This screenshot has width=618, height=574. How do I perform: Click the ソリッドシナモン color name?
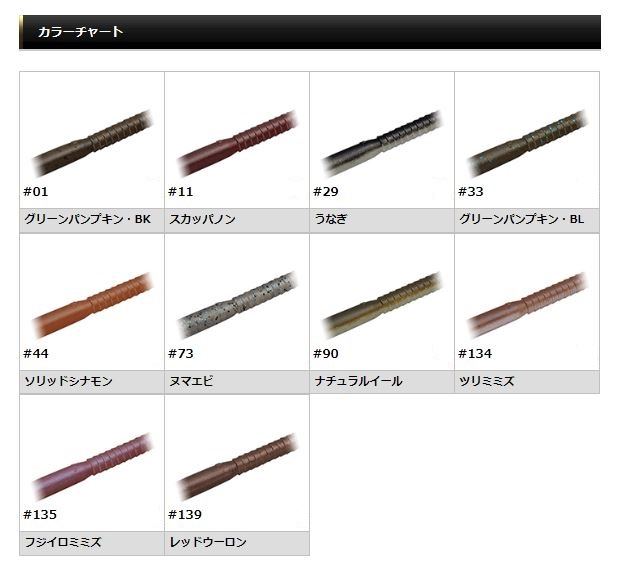(69, 381)
